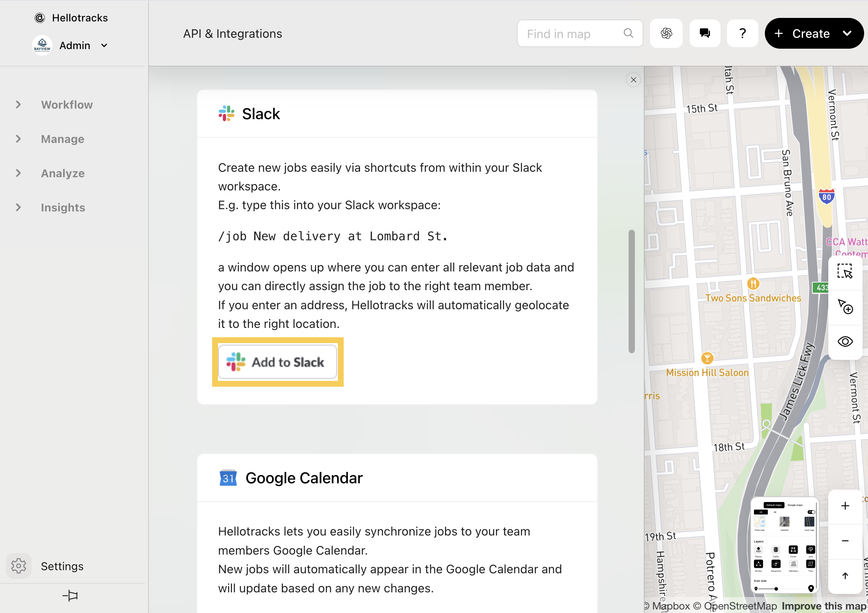Open the Improve this map link
The width and height of the screenshot is (868, 613).
[824, 606]
